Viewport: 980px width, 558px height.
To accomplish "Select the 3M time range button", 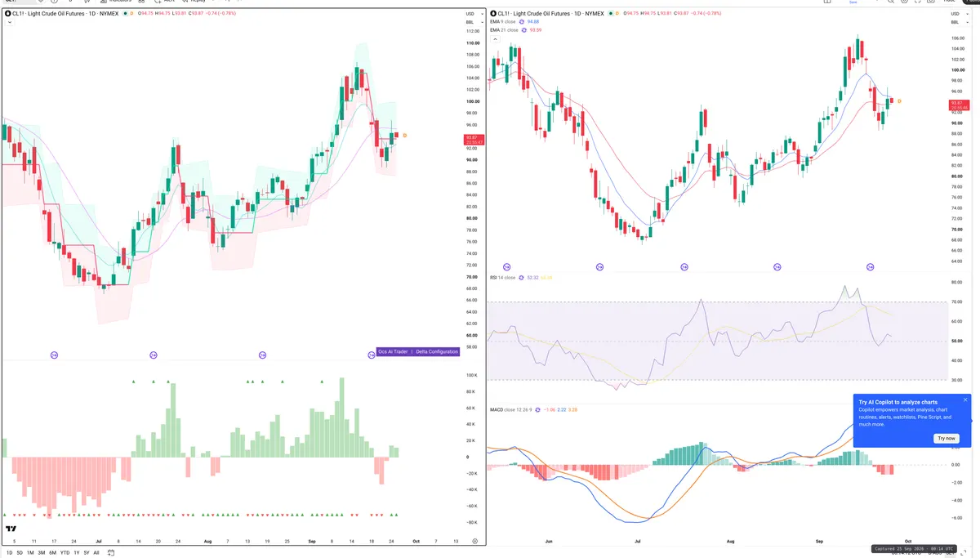I will tap(41, 552).
